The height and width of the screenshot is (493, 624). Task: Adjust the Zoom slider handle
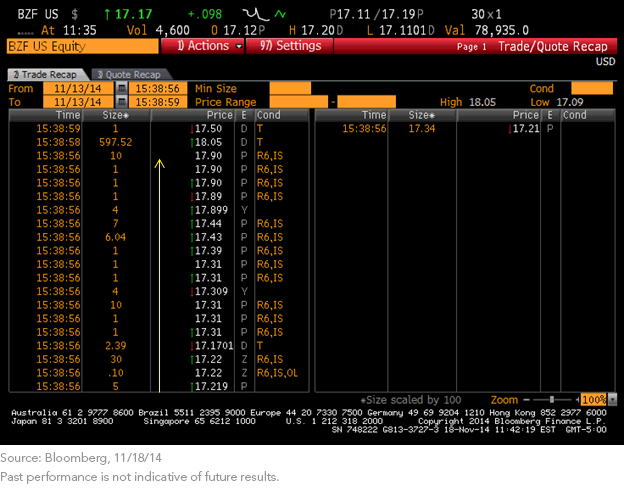coord(552,399)
